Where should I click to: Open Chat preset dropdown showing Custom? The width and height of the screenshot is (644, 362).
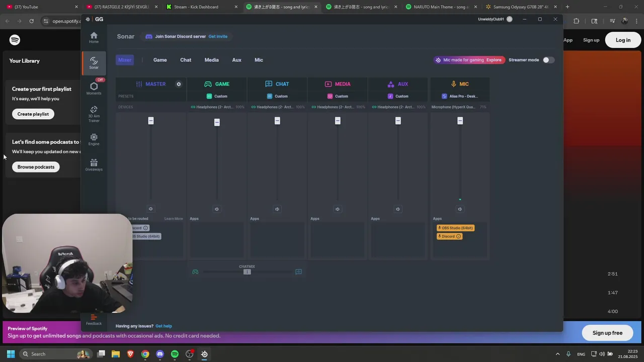click(277, 96)
